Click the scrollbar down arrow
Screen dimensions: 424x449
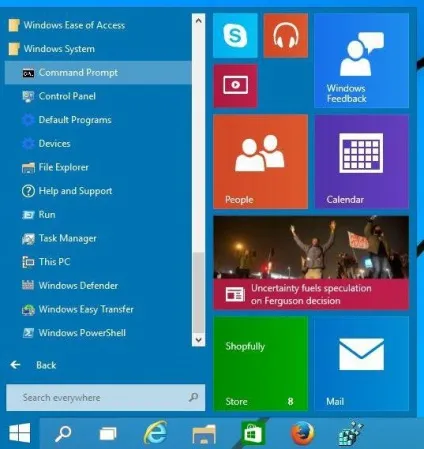(x=199, y=340)
